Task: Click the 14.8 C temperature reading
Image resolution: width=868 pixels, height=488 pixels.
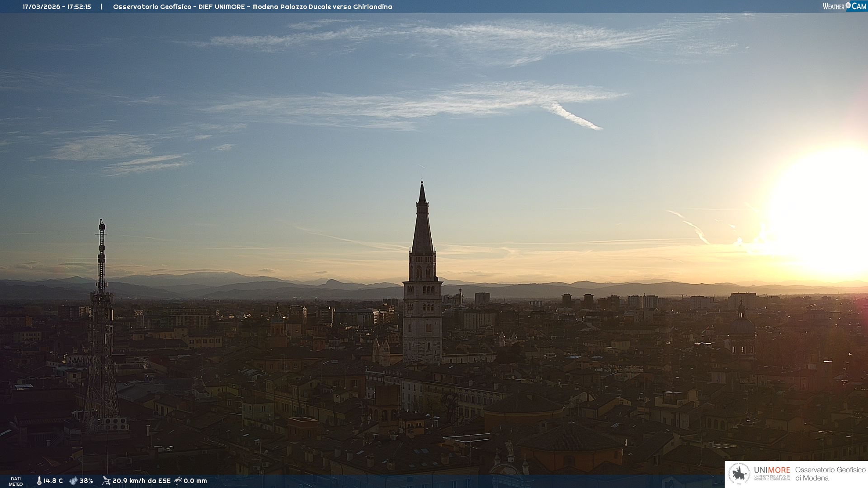Action: click(53, 481)
